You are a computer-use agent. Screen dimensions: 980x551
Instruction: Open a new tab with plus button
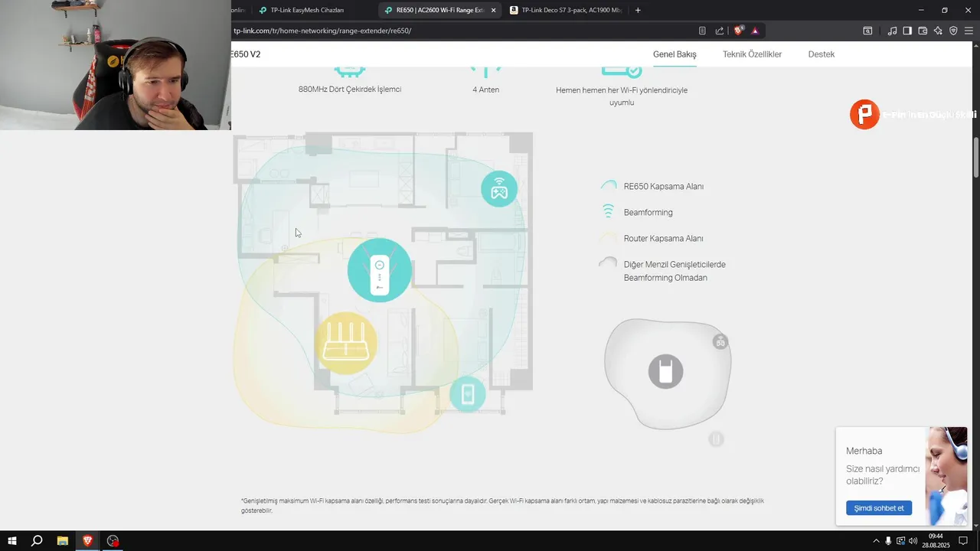(x=638, y=10)
